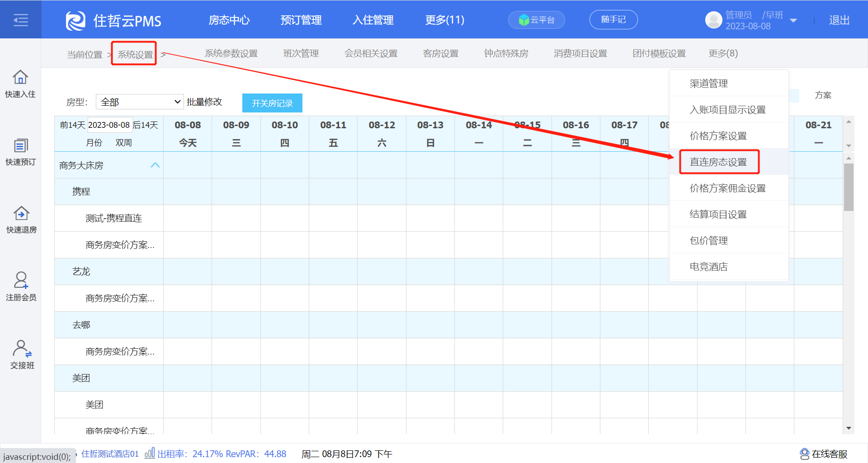Click 批量修改 link
The height and width of the screenshot is (463, 868).
pyautogui.click(x=204, y=102)
